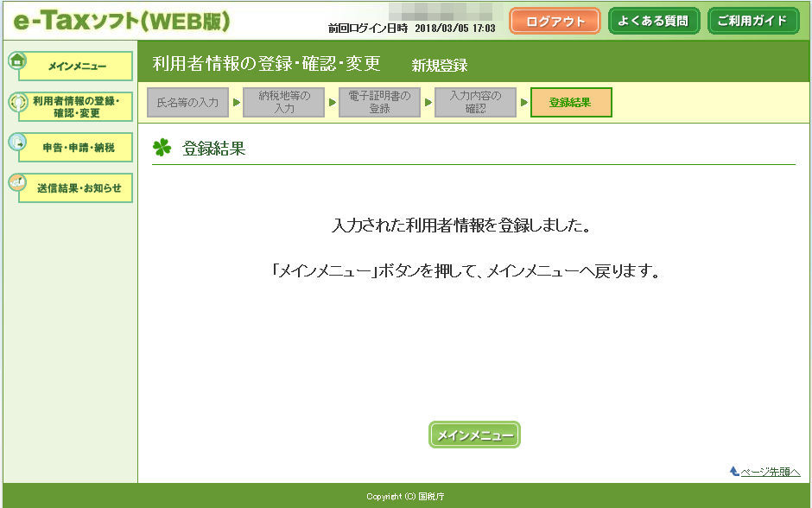
Task: Click the mailbox icon beside 送信結果・お知らせ
Action: [x=17, y=181]
